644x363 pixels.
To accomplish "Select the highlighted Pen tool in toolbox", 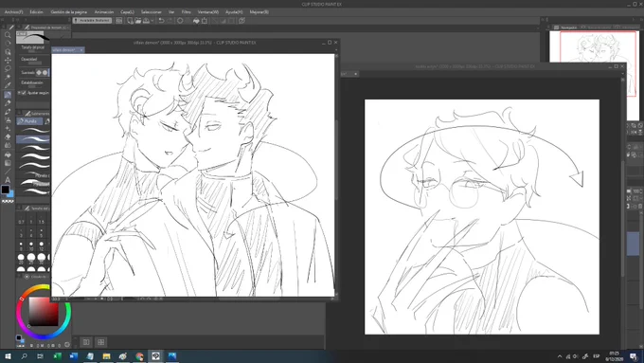I will click(x=8, y=95).
